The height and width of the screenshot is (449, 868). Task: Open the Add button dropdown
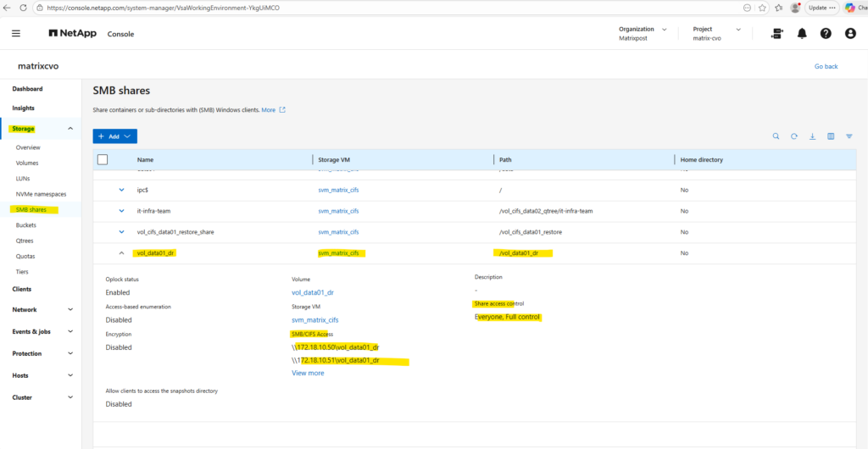tap(114, 136)
